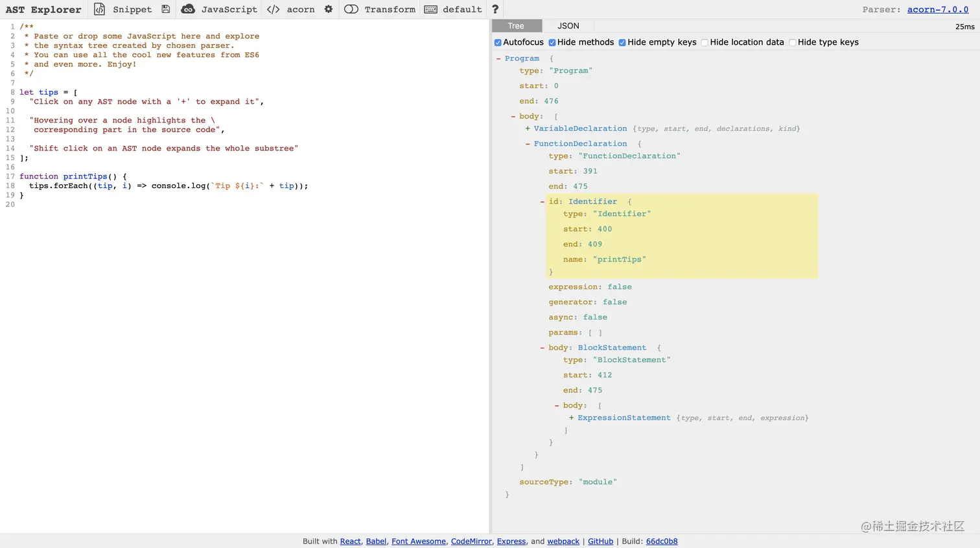The height and width of the screenshot is (548, 980).
Task: Click the generator: false entry
Action: [588, 302]
